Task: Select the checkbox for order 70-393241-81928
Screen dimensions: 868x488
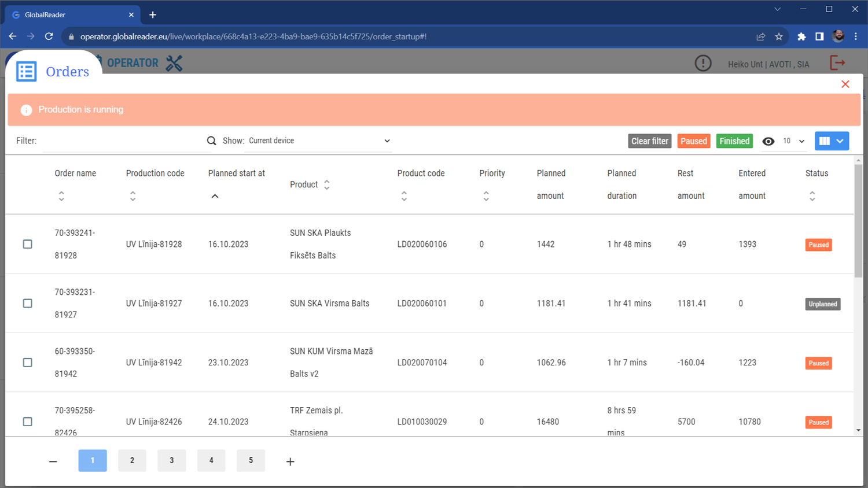Action: (x=27, y=244)
